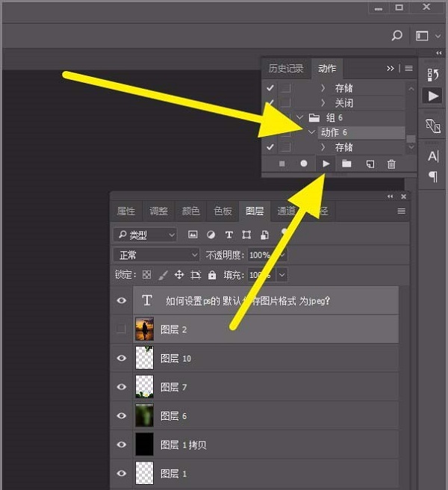Close the Layers panel group
This screenshot has height=490, width=448.
click(x=404, y=196)
